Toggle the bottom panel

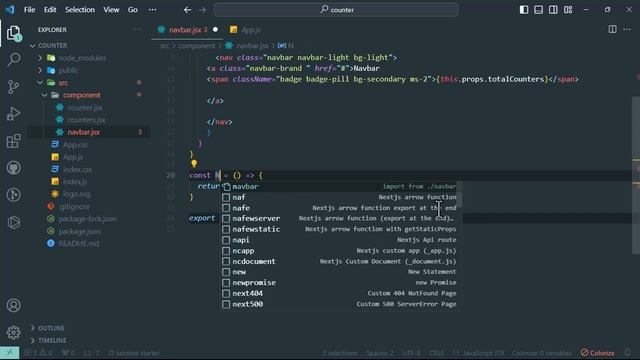(538, 9)
